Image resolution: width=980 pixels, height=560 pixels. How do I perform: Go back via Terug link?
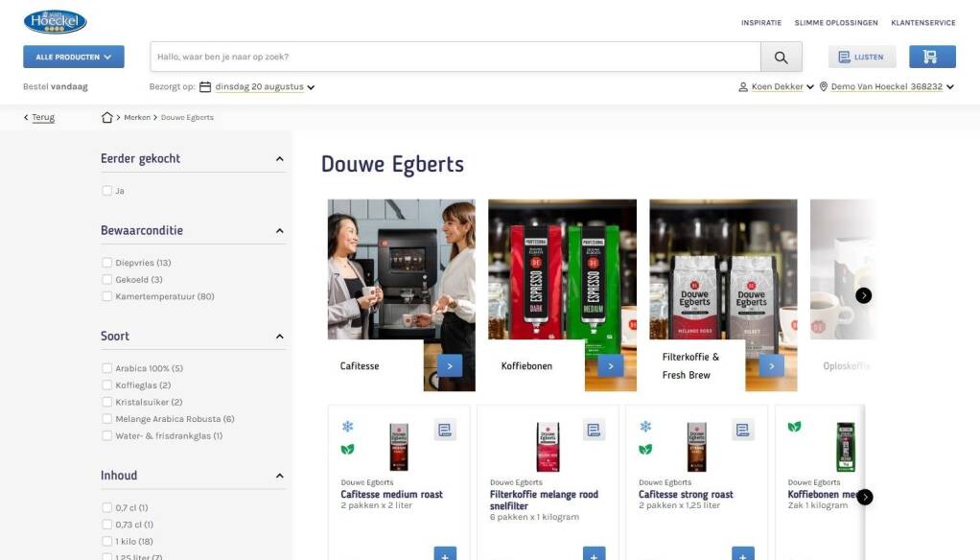43,118
